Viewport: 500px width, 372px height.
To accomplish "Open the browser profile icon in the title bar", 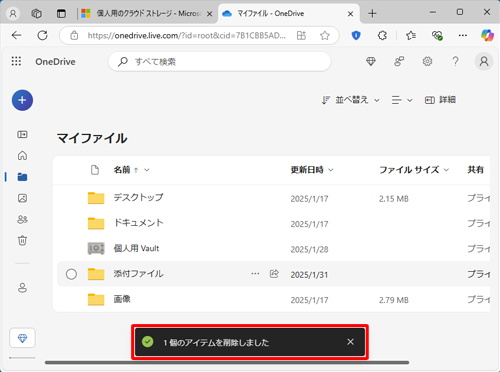I will (x=13, y=13).
